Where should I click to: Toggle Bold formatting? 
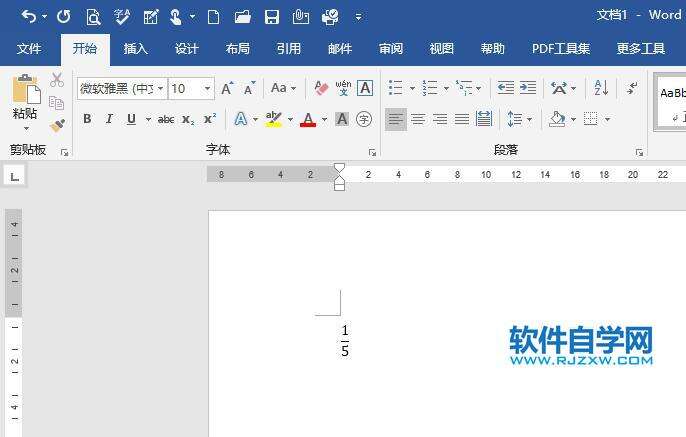point(87,119)
